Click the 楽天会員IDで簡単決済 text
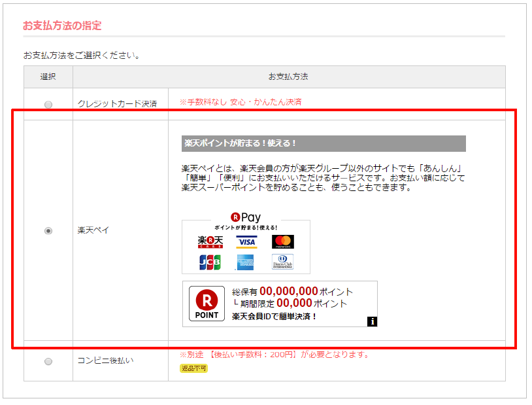532x405 pixels. click(x=274, y=317)
